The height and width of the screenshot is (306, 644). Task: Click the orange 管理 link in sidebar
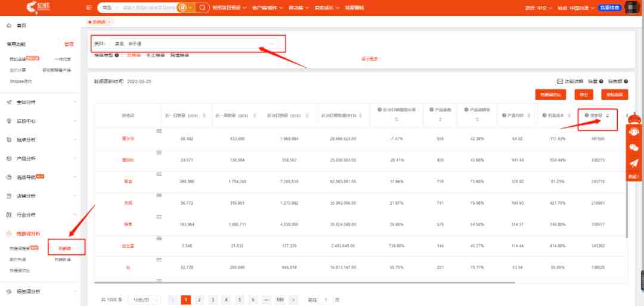69,44
